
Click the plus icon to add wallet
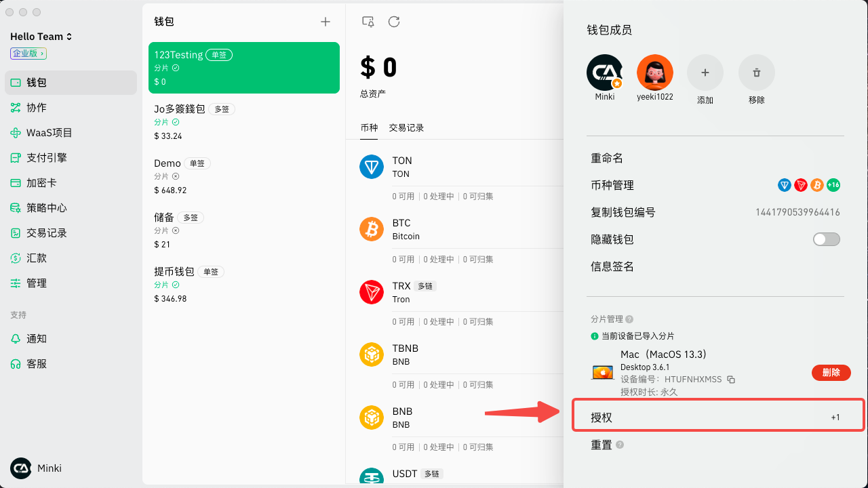pyautogui.click(x=325, y=22)
